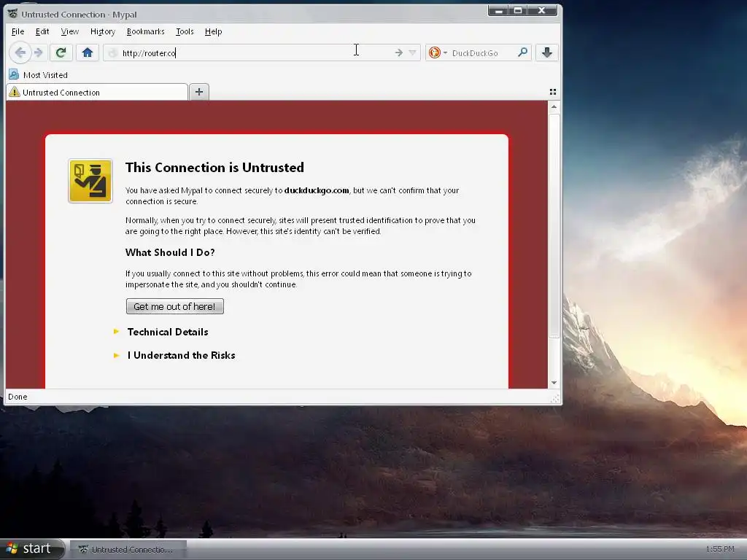Click the page scrollbar up arrow
This screenshot has height=560, width=747.
coord(554,106)
